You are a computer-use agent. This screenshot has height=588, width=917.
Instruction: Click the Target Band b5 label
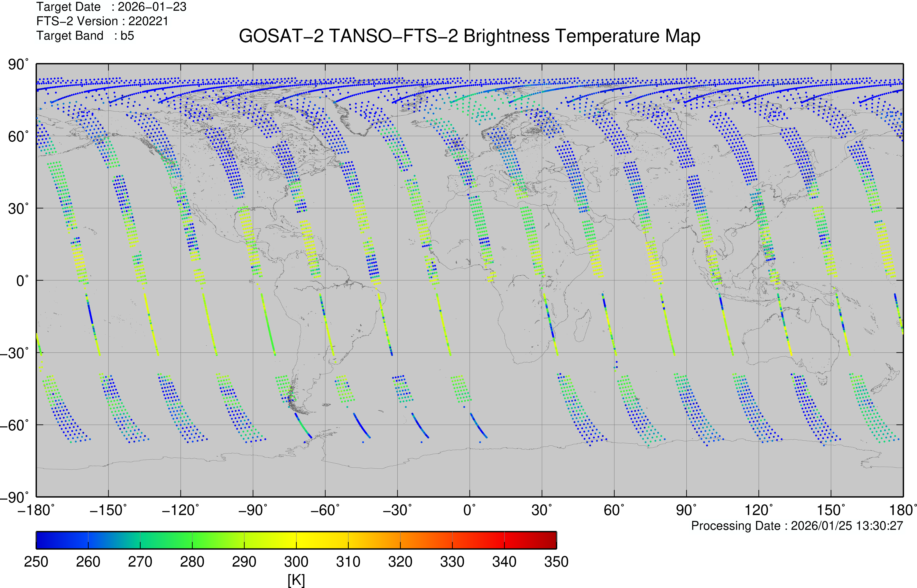point(85,36)
